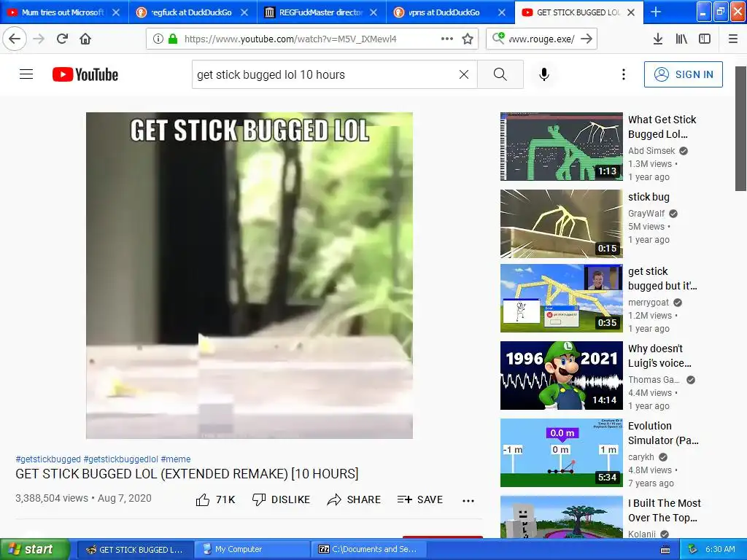Open 'I Built The Most Over The Top' title

tap(664, 510)
